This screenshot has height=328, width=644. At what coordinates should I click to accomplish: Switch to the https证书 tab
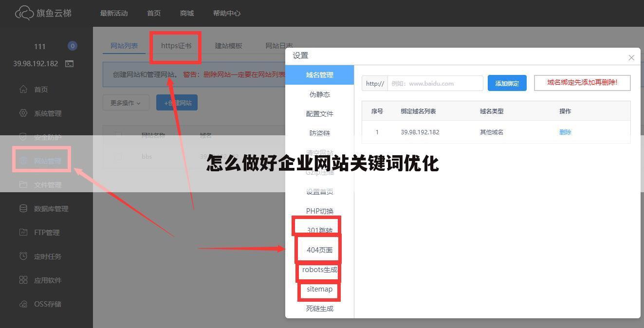[x=176, y=46]
